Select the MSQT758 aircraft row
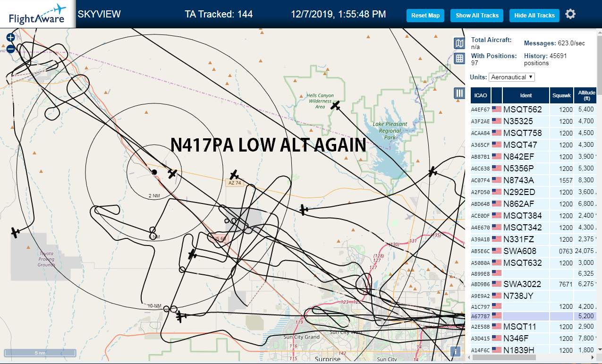Viewport: 602px width, 364px height. click(x=534, y=133)
